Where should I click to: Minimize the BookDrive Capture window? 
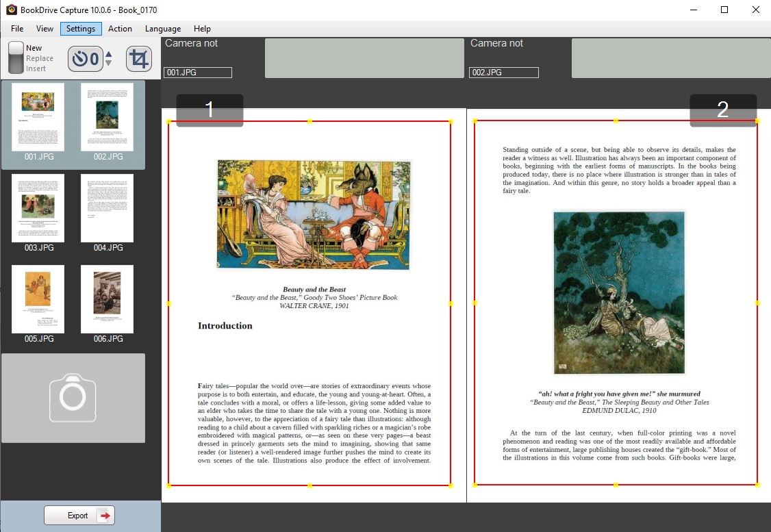point(694,10)
